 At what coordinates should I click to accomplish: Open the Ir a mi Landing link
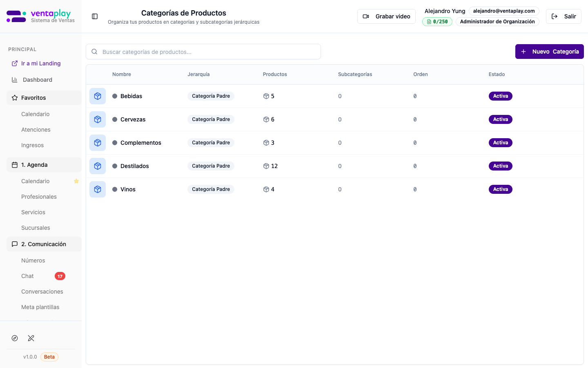(40, 63)
